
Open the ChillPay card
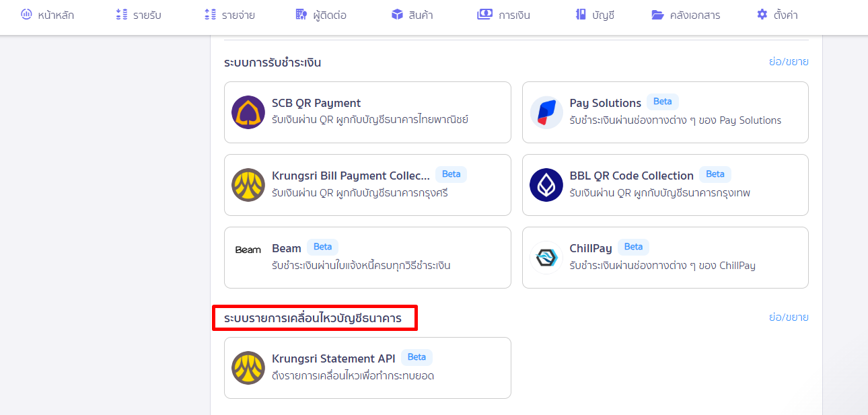(x=665, y=258)
